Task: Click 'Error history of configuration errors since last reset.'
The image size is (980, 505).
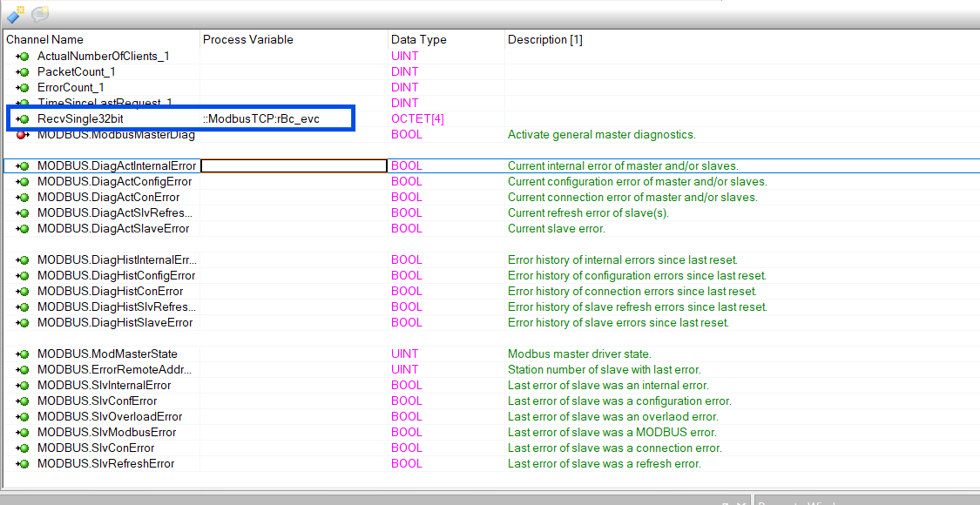Action: [637, 276]
